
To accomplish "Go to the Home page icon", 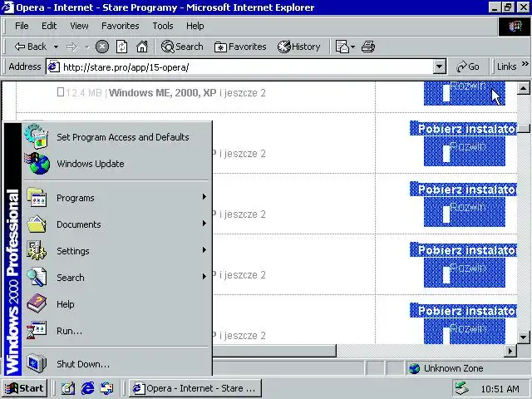I will (x=142, y=47).
